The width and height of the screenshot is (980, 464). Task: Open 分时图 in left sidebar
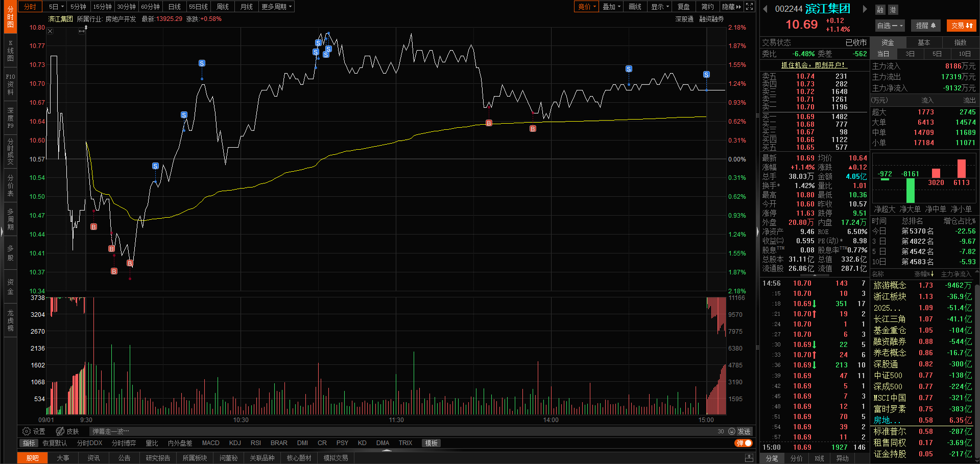[10, 17]
